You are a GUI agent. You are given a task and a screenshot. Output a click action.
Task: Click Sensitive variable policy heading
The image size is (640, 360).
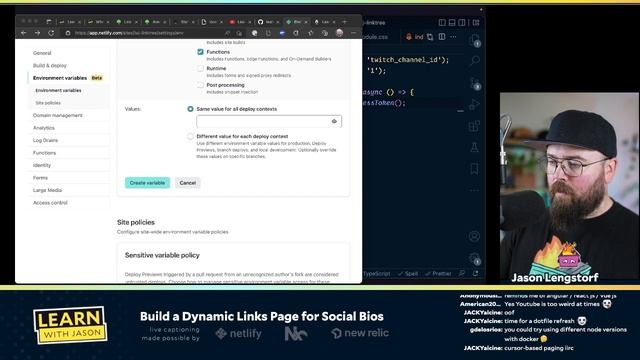pyautogui.click(x=162, y=255)
